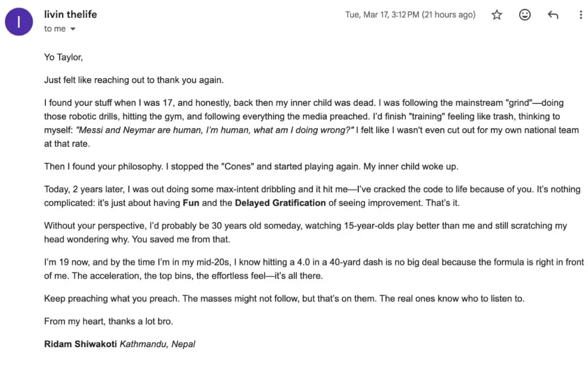Click 'From my heart, thanks a lot bro.'

tap(109, 321)
